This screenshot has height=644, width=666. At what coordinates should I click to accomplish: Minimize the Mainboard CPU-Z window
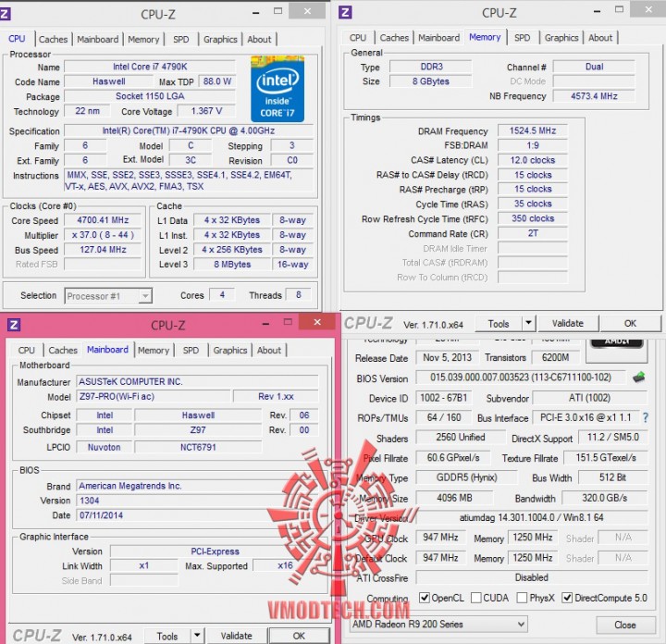(x=265, y=324)
